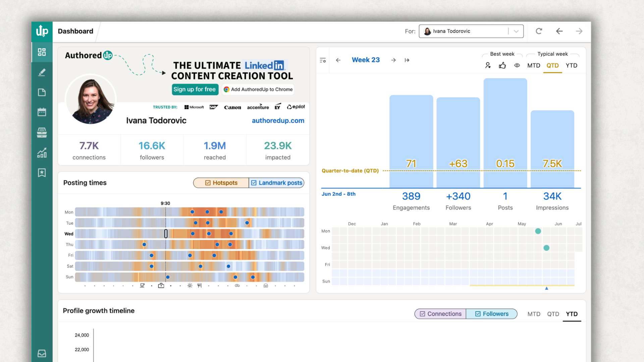Click the sun icon under heatmap
Screen dimensions: 644x362
coord(190,286)
